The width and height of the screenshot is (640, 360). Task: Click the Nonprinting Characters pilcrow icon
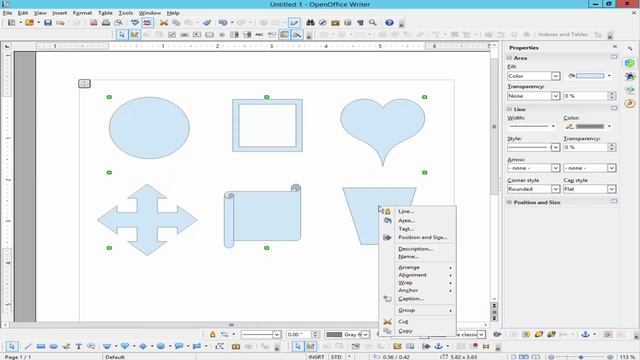[x=360, y=23]
